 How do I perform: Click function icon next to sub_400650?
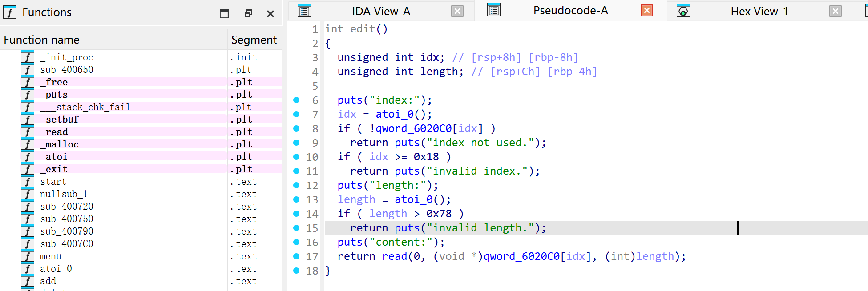[x=28, y=70]
